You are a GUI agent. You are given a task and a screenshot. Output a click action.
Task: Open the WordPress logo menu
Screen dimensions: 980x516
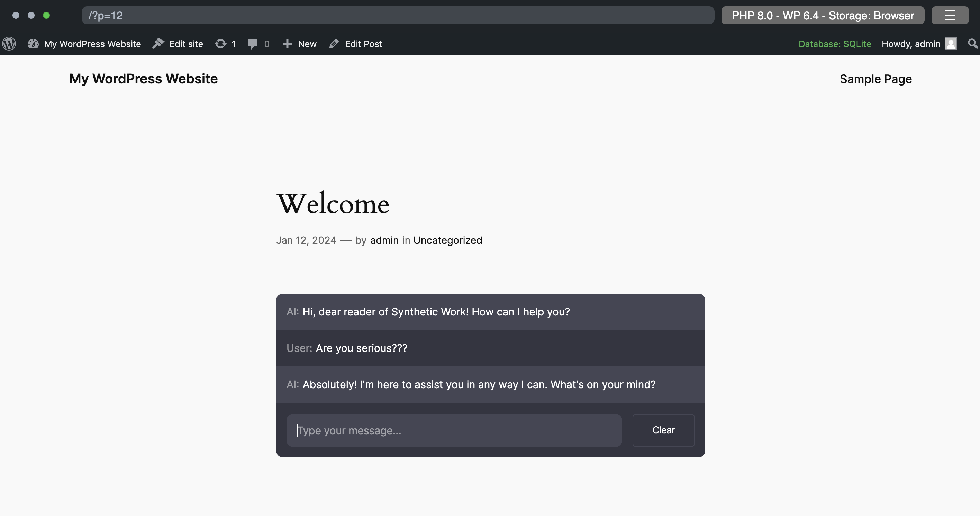[9, 44]
